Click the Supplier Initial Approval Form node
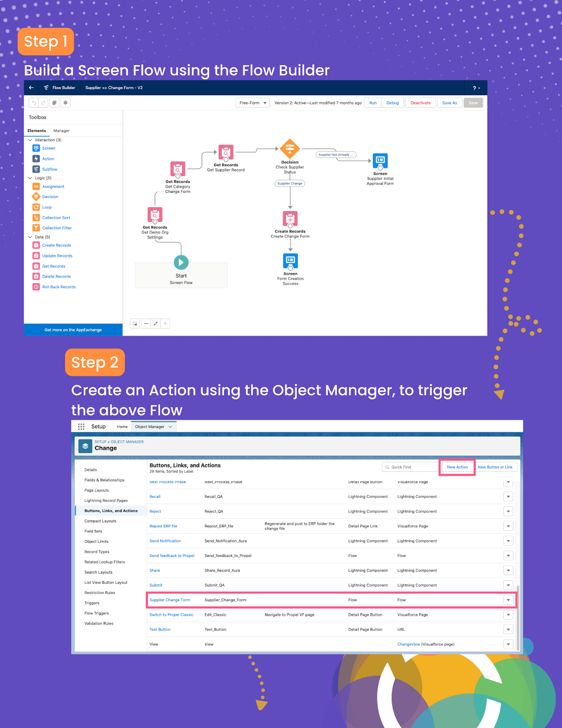Image resolution: width=562 pixels, height=728 pixels. coord(380,161)
